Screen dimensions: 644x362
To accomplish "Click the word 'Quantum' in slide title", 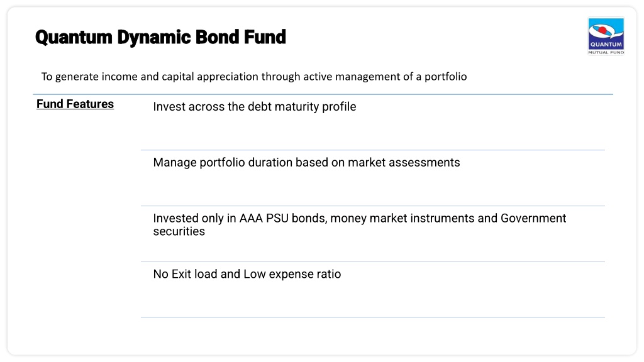I will pos(74,37).
